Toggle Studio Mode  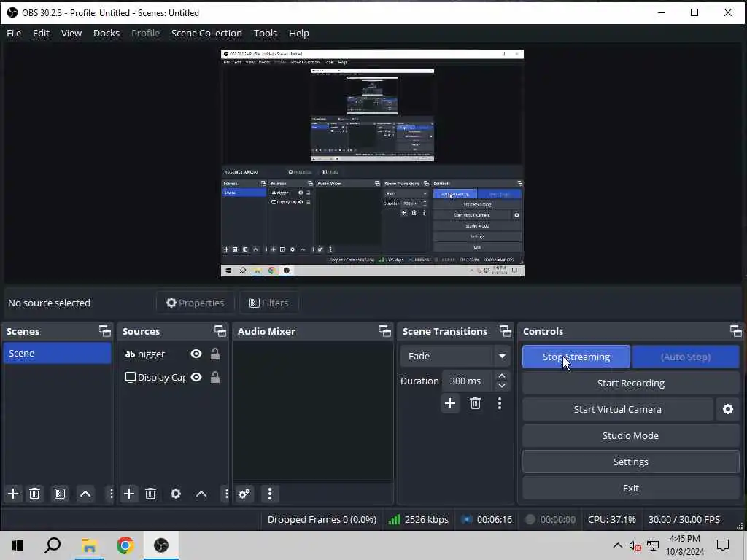point(630,436)
